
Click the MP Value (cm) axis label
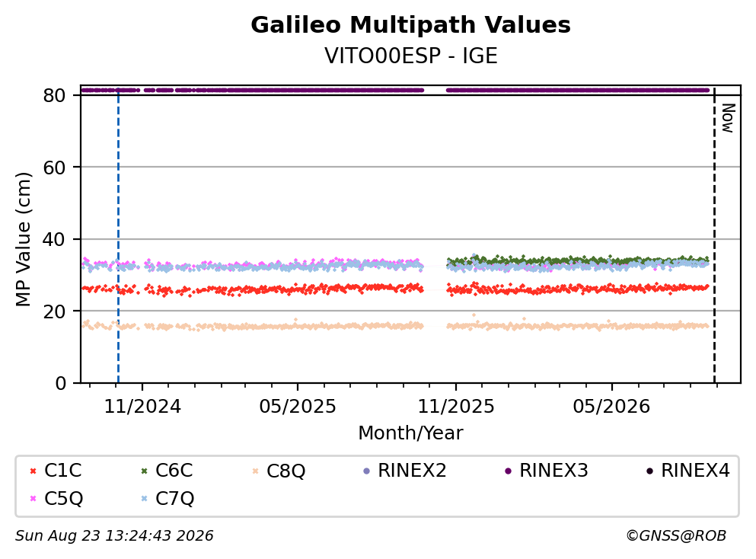point(23,239)
